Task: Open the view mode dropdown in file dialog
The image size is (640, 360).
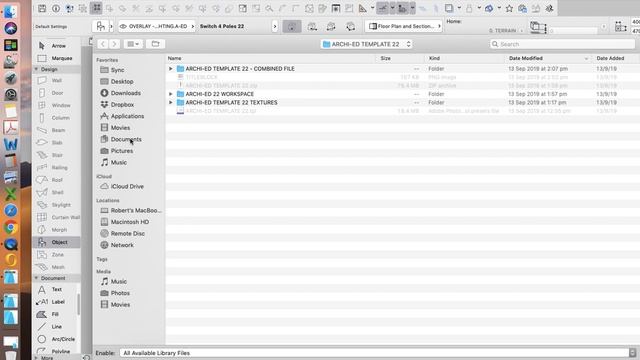Action: pos(133,44)
